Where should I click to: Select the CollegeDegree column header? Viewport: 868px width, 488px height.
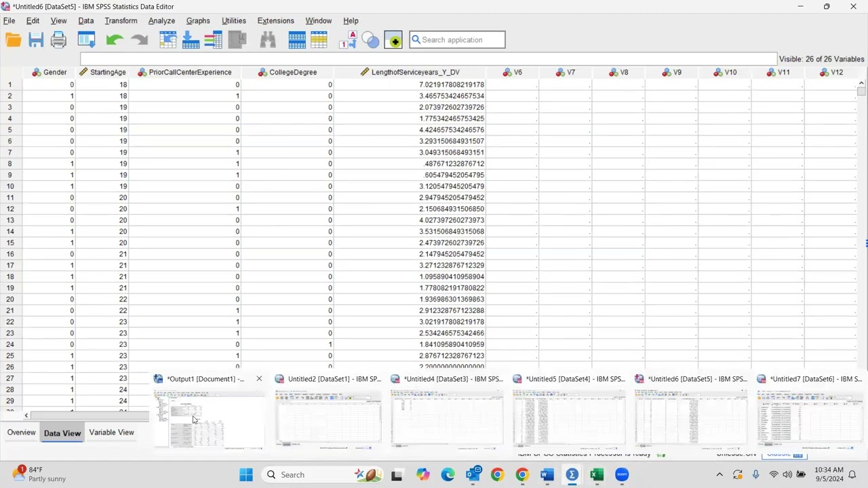point(288,73)
